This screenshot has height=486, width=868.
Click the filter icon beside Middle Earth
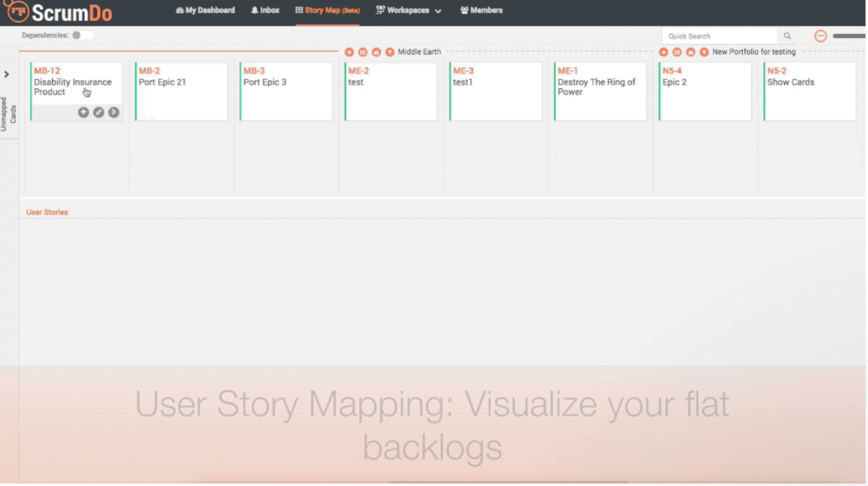pos(390,53)
